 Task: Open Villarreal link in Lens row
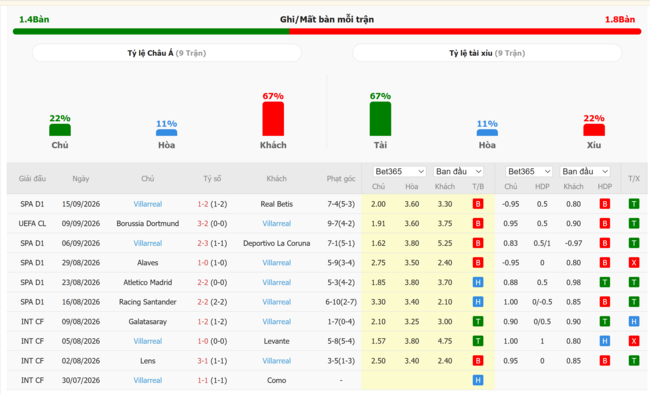tap(276, 361)
